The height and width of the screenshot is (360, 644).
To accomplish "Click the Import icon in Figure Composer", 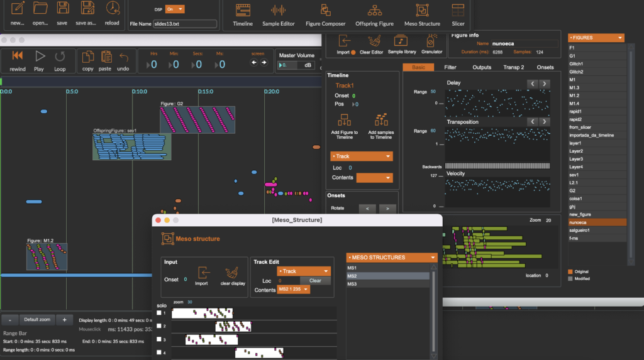I will (x=344, y=41).
